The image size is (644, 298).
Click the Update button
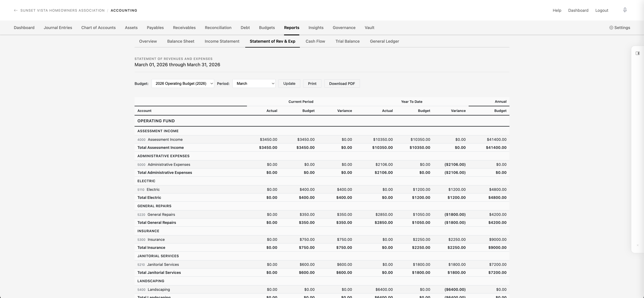click(x=289, y=83)
